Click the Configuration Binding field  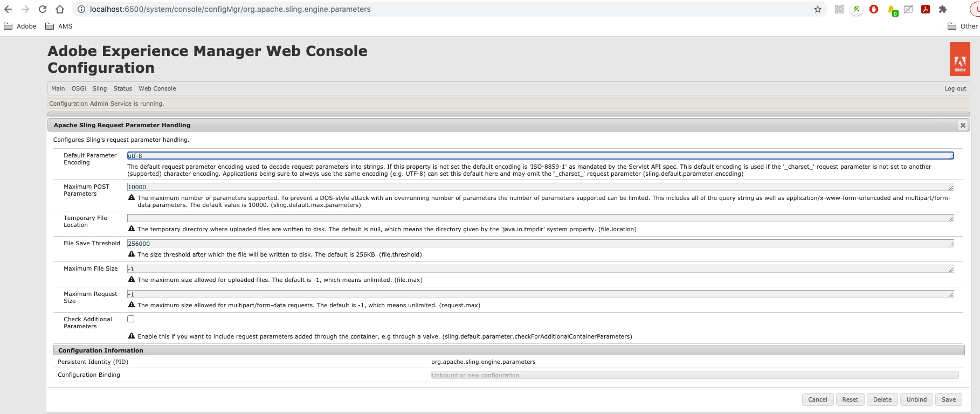click(x=695, y=375)
